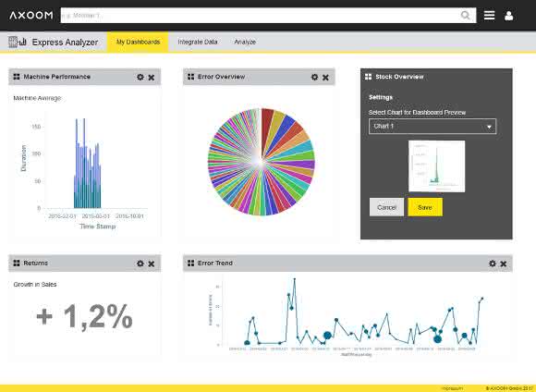Open Error Overview settings gear
The width and height of the screenshot is (536, 392).
pyautogui.click(x=314, y=77)
